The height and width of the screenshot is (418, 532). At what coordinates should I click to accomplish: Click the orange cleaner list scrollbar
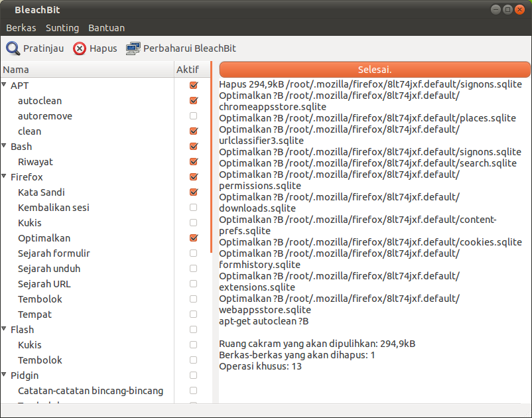[212, 157]
